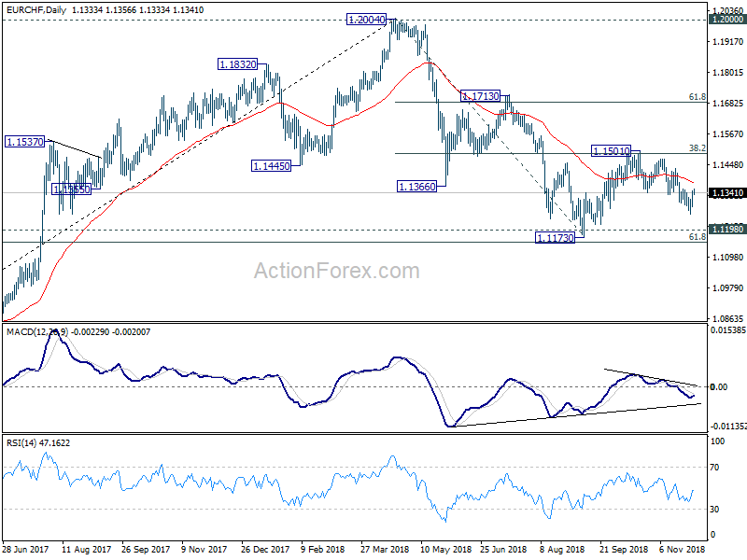Click the 1.13410 current price tag

click(x=727, y=193)
